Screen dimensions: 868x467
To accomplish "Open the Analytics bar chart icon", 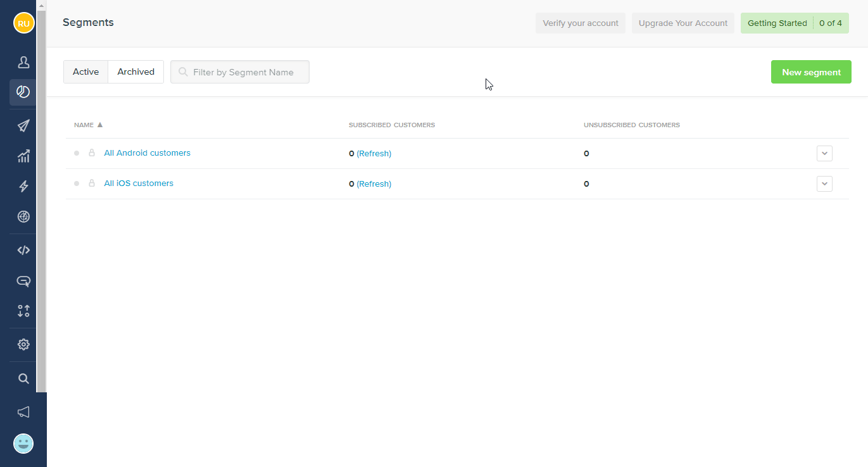I will (x=23, y=156).
